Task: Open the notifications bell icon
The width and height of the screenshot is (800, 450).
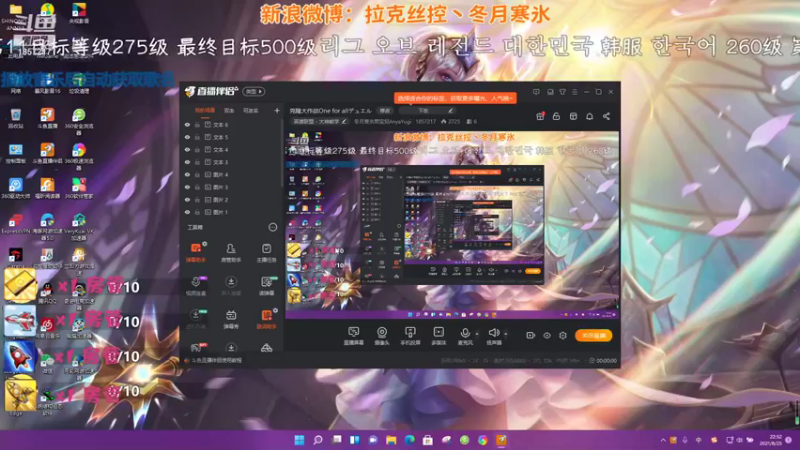Action: click(x=590, y=116)
